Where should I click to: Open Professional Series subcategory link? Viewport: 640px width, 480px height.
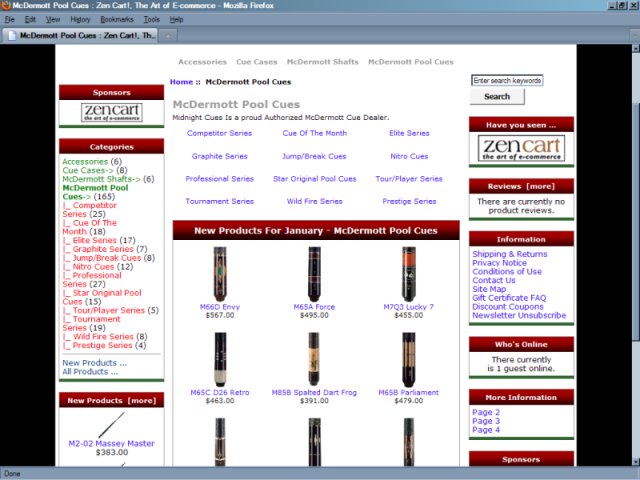tap(220, 179)
